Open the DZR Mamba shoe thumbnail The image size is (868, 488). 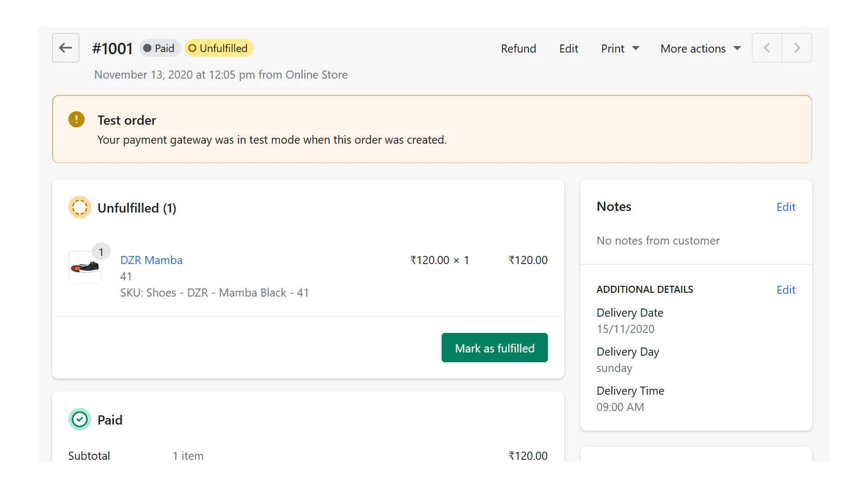[85, 267]
